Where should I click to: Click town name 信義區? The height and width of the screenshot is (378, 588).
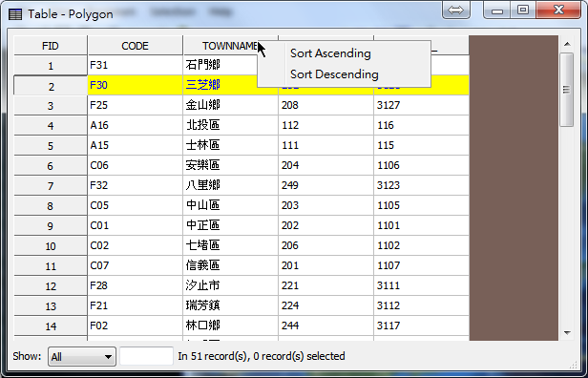coord(203,265)
